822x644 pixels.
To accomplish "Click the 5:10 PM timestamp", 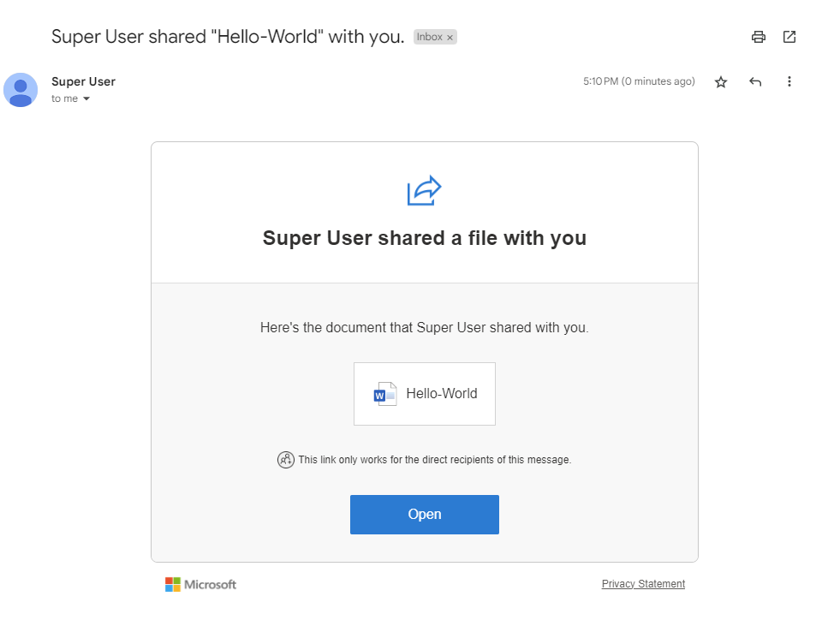I will click(639, 82).
